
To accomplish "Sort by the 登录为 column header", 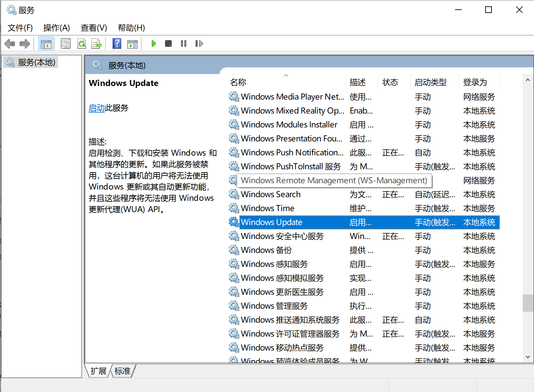I will coord(479,82).
